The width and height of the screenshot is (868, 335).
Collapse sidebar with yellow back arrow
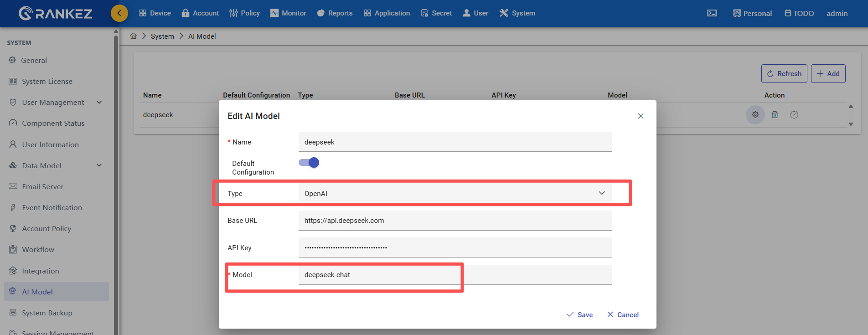(119, 13)
